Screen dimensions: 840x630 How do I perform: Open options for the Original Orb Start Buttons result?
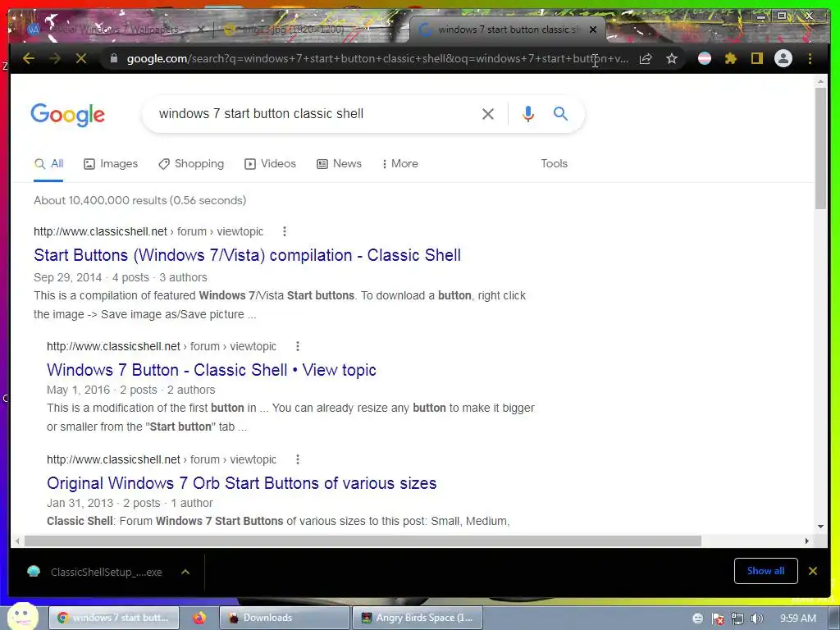297,459
